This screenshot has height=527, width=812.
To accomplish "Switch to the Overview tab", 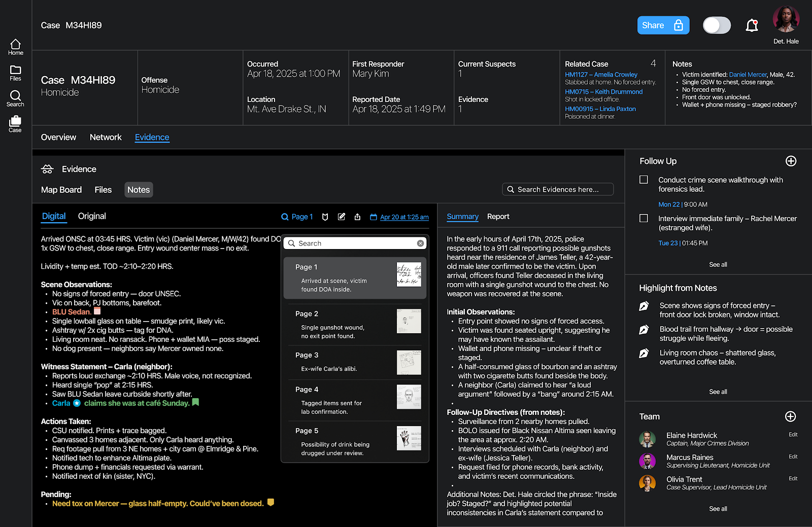I will coord(58,137).
